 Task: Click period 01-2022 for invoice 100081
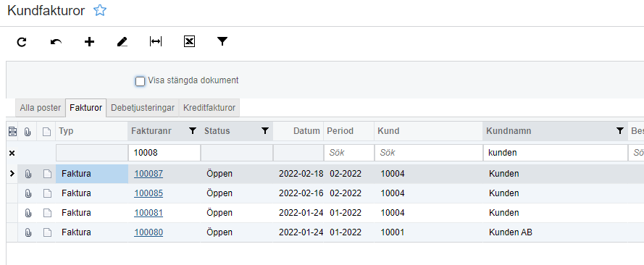tap(346, 213)
